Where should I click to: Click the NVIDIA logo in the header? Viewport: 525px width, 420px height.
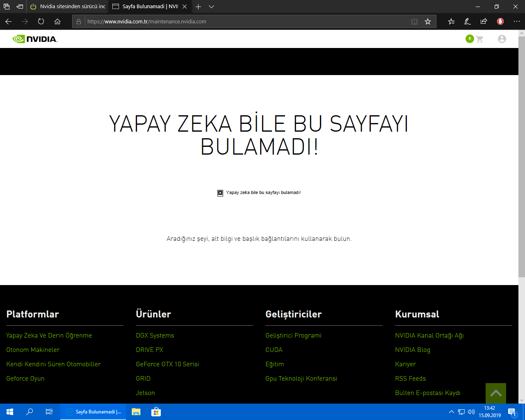pyautogui.click(x=35, y=39)
